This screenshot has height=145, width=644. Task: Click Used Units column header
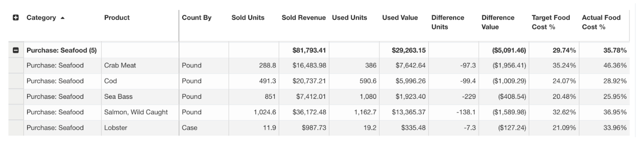349,18
